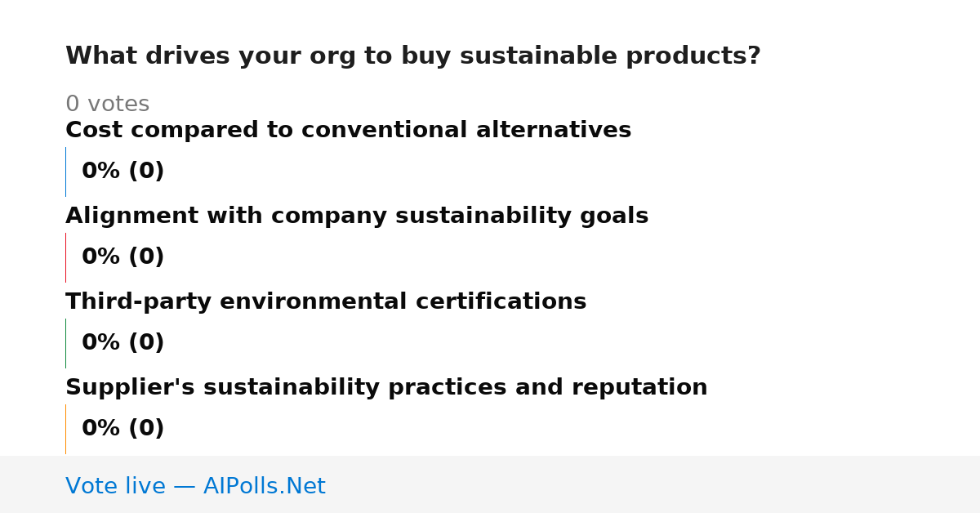Click the green result bar for certifications
This screenshot has height=513, width=980.
[65, 343]
